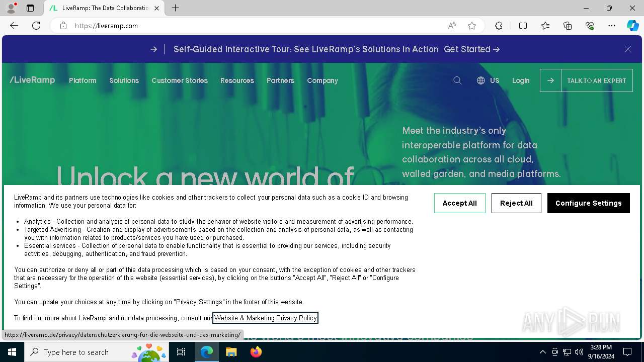Open the Collections panel
The height and width of the screenshot is (362, 644).
point(568,26)
